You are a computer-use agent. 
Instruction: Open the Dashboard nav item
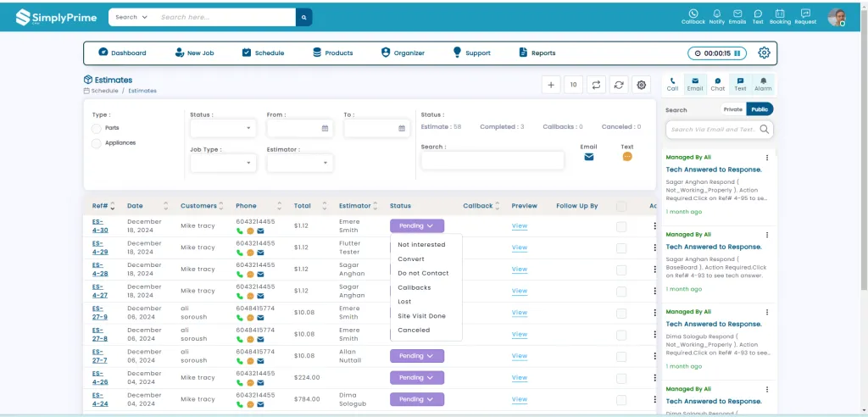122,53
